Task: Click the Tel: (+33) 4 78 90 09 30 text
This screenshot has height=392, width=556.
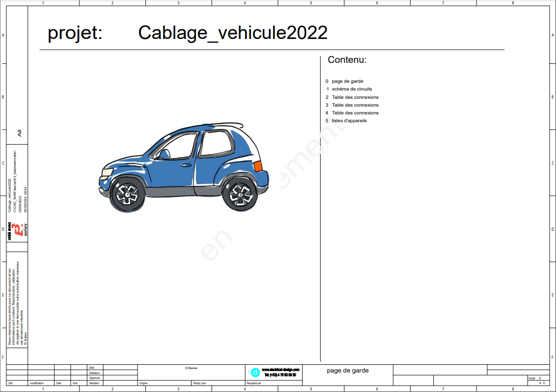Action: pyautogui.click(x=280, y=375)
